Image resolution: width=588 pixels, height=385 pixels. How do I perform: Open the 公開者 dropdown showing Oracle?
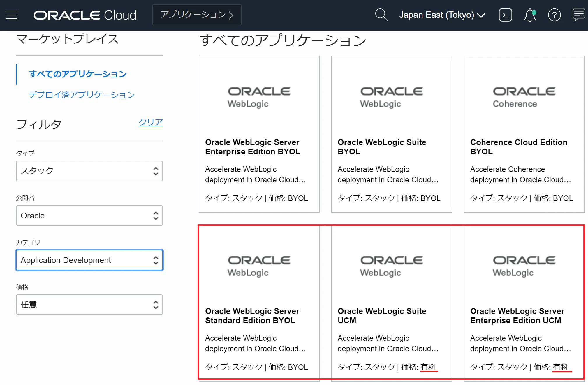[89, 216]
